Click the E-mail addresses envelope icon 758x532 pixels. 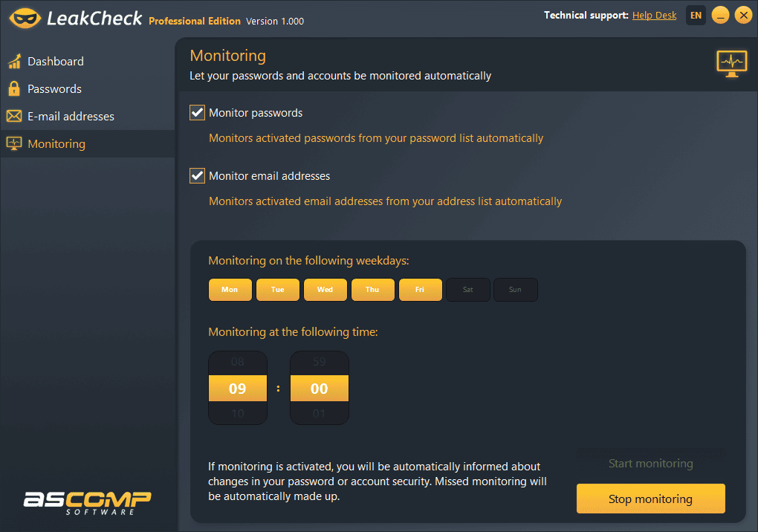(13, 116)
